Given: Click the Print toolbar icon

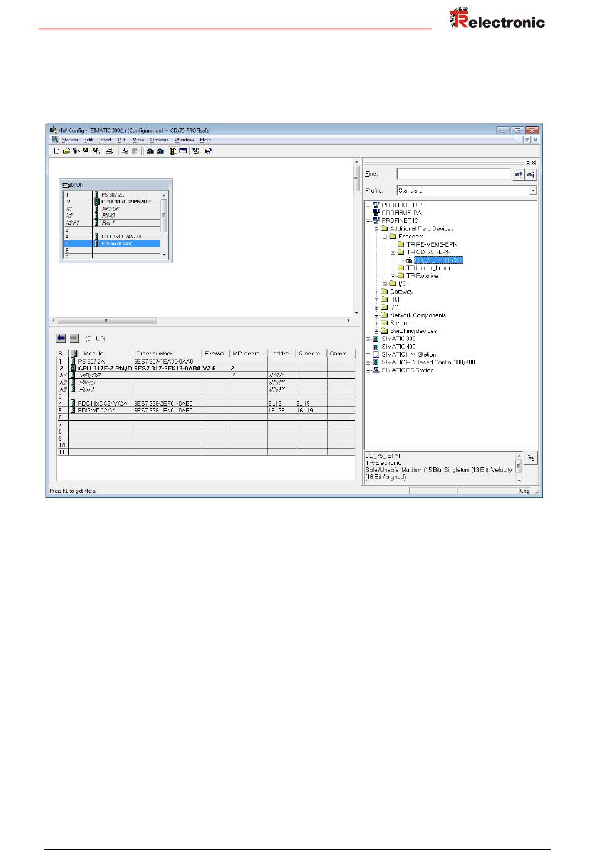Looking at the screenshot, I should pos(110,151).
